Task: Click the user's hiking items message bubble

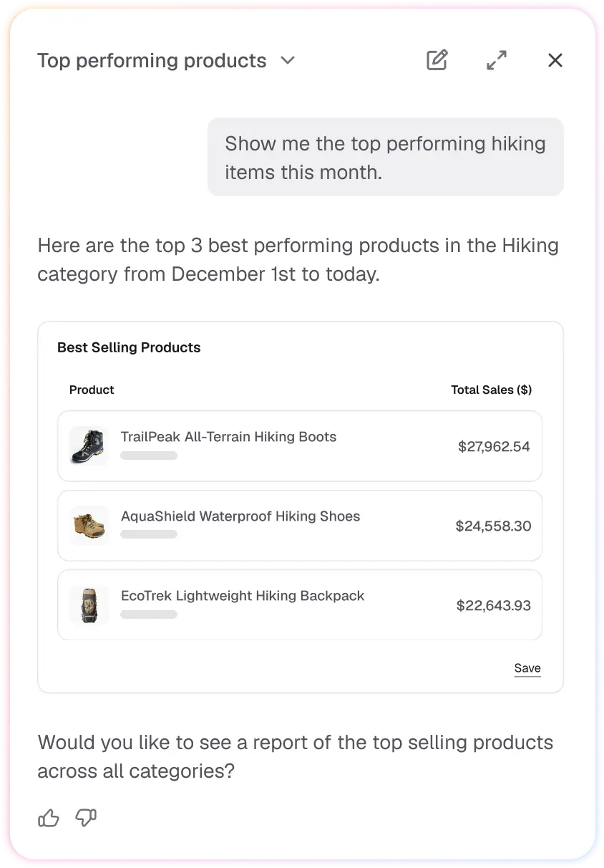Action: pos(385,157)
